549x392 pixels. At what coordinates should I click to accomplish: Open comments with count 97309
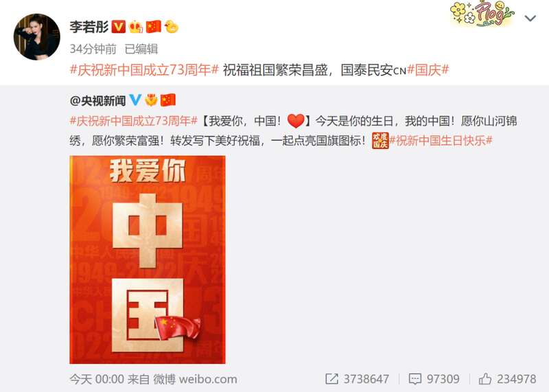[x=434, y=379]
